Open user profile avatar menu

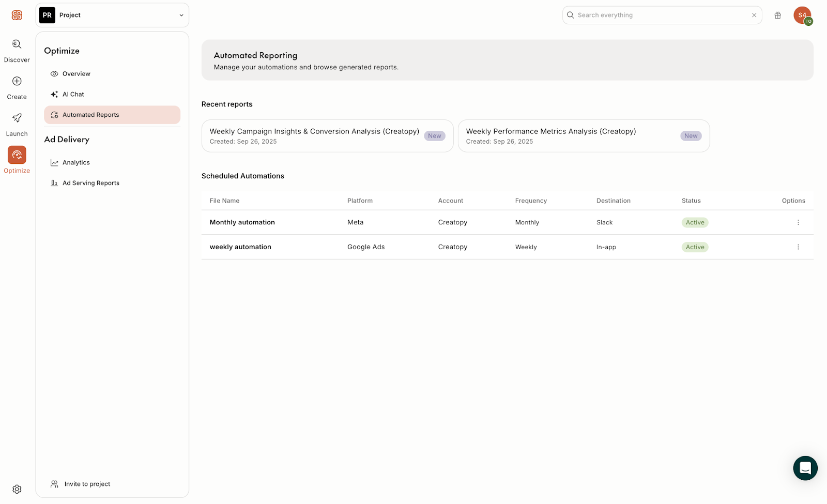802,16
